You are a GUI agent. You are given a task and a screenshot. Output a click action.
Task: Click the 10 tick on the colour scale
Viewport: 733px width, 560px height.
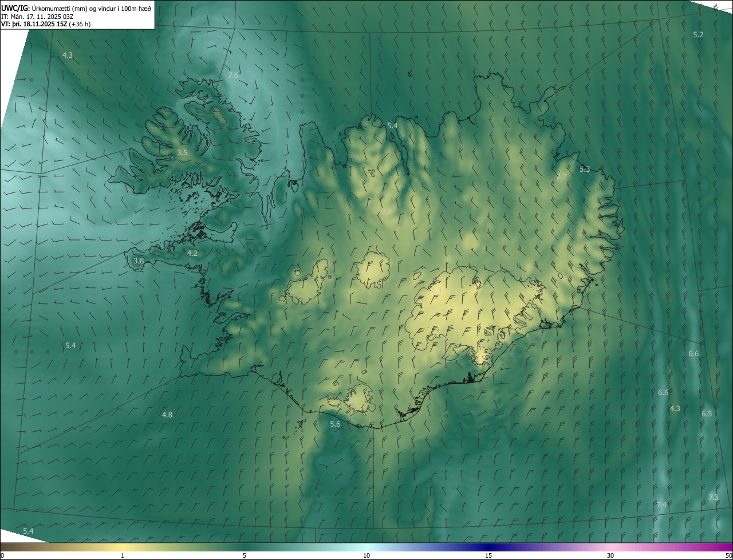366,556
